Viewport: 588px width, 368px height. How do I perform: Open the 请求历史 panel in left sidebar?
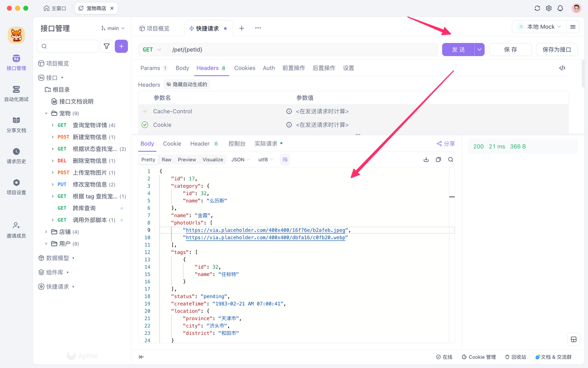pyautogui.click(x=16, y=155)
